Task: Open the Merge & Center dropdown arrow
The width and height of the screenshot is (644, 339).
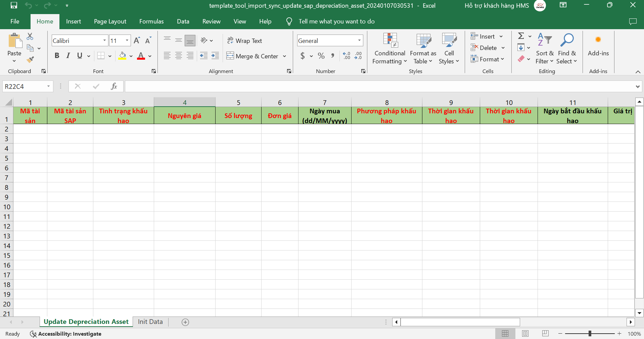Action: click(x=284, y=56)
